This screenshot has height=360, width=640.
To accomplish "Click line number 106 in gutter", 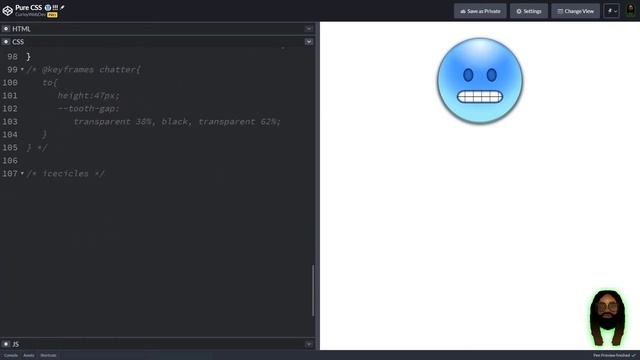I will tap(10, 160).
